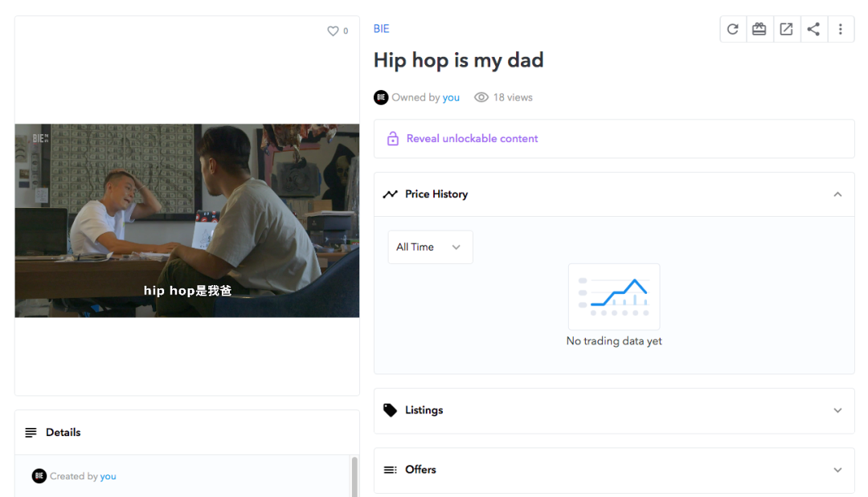Click the gift transfer icon
This screenshot has height=497, width=868.
759,29
